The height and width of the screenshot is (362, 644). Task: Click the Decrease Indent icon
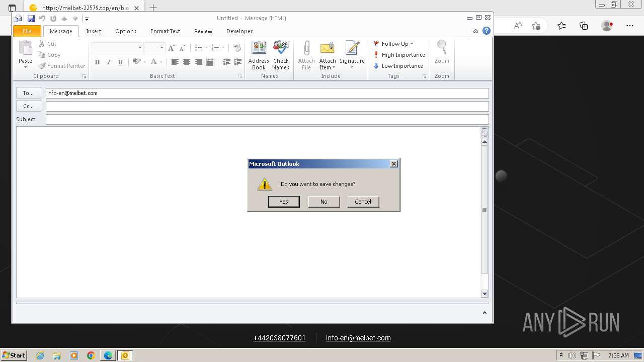pyautogui.click(x=226, y=62)
